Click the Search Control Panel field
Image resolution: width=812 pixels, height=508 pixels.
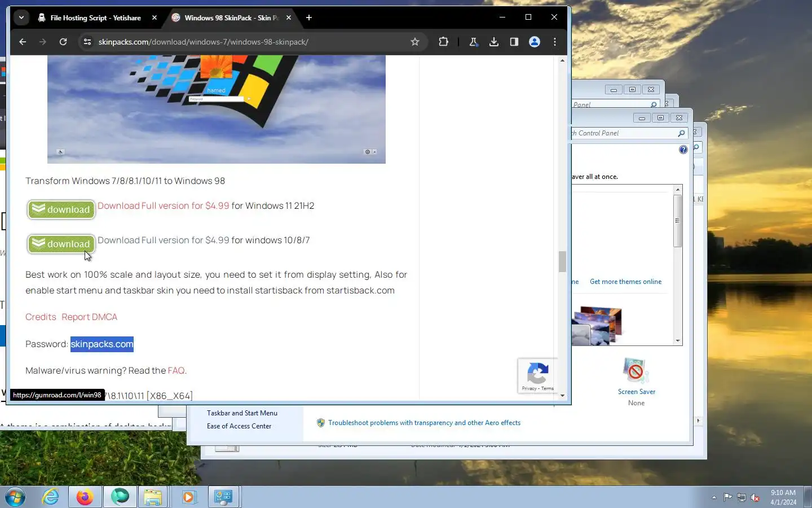[623, 133]
